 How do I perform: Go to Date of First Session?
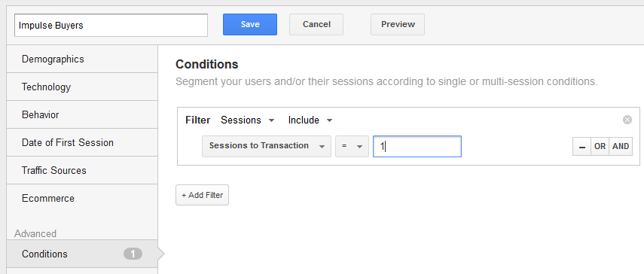82,143
